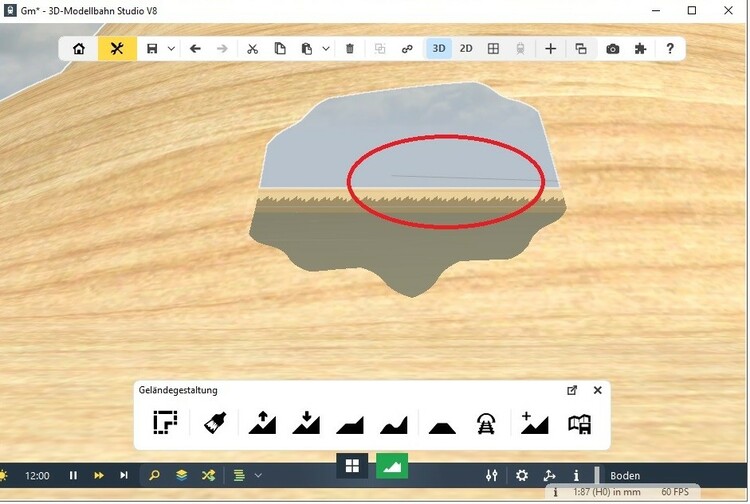The width and height of the screenshot is (750, 504).
Task: Select the raise terrain tool
Action: [262, 422]
